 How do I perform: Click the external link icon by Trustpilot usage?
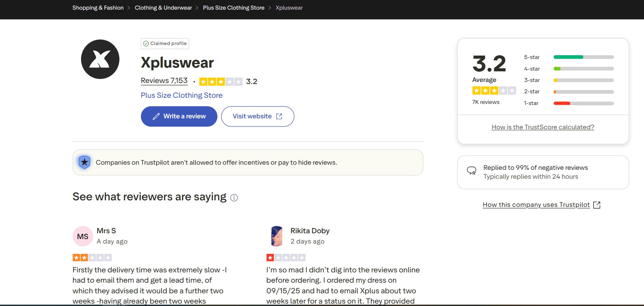pyautogui.click(x=597, y=205)
